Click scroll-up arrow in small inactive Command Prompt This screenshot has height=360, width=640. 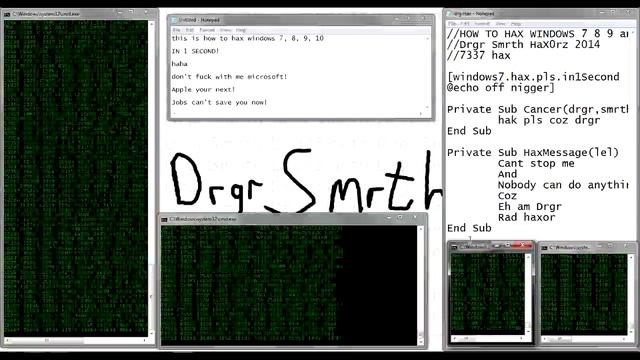tap(631, 258)
